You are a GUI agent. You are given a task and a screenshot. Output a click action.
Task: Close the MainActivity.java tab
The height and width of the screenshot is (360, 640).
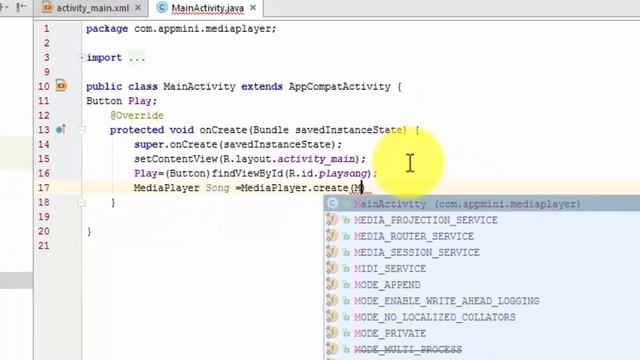tap(253, 8)
